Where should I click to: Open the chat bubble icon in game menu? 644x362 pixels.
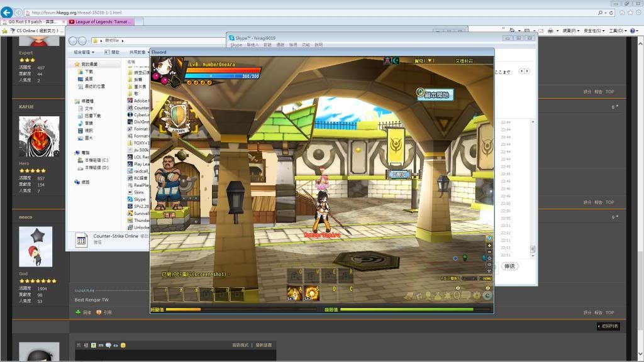tap(466, 295)
